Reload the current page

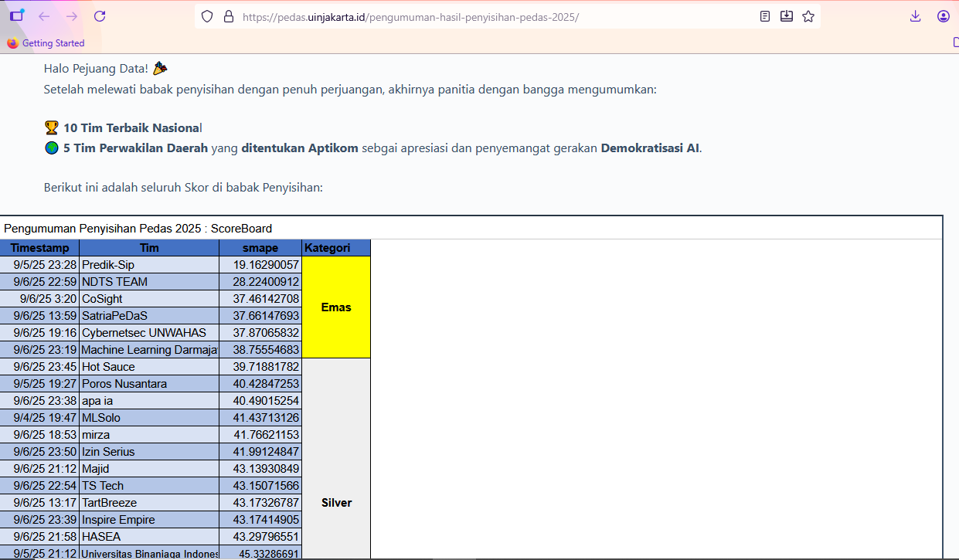click(100, 16)
